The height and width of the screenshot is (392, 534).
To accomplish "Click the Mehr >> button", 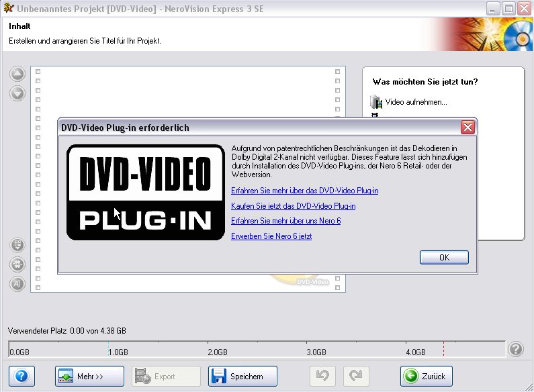I will pos(89,376).
